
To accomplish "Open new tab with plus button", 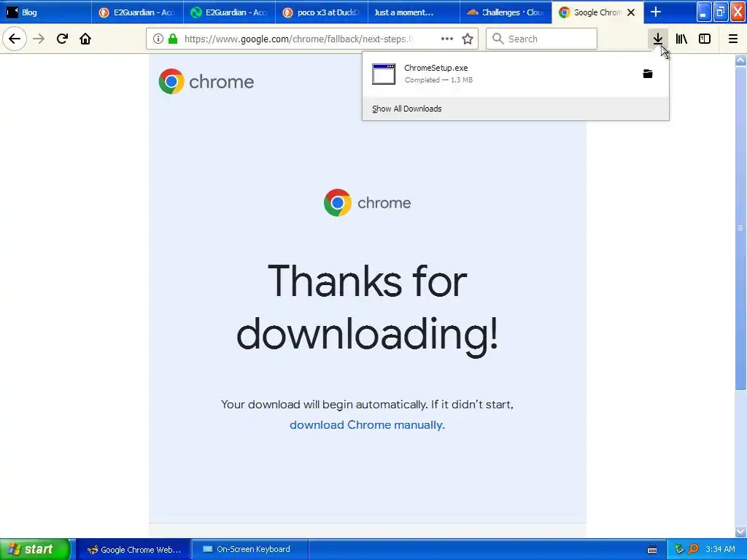I will click(656, 12).
